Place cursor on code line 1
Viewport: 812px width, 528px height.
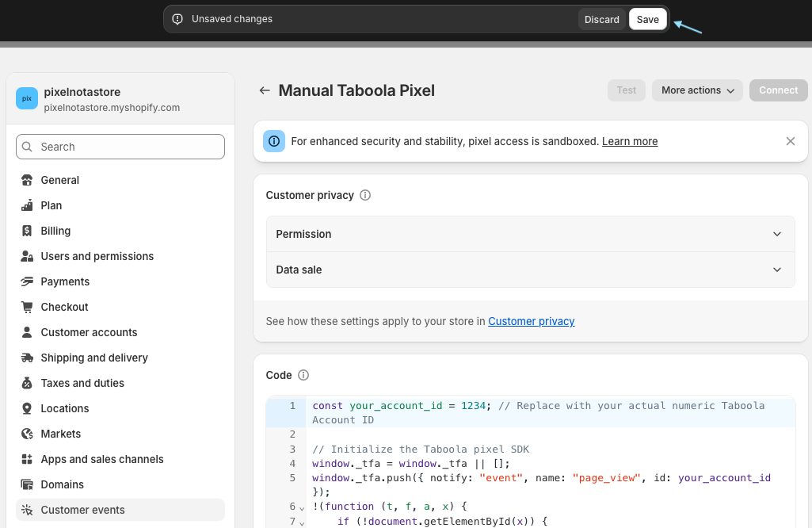tap(551, 413)
